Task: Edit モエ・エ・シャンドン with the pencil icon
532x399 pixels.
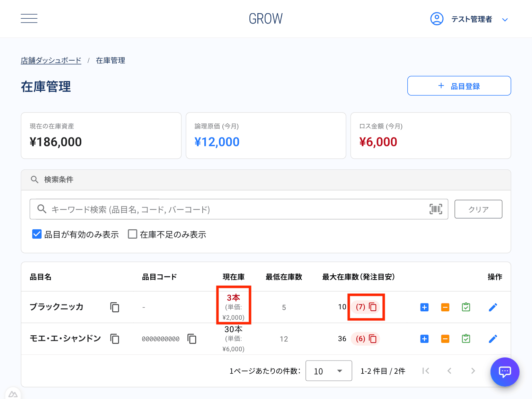Action: [493, 339]
